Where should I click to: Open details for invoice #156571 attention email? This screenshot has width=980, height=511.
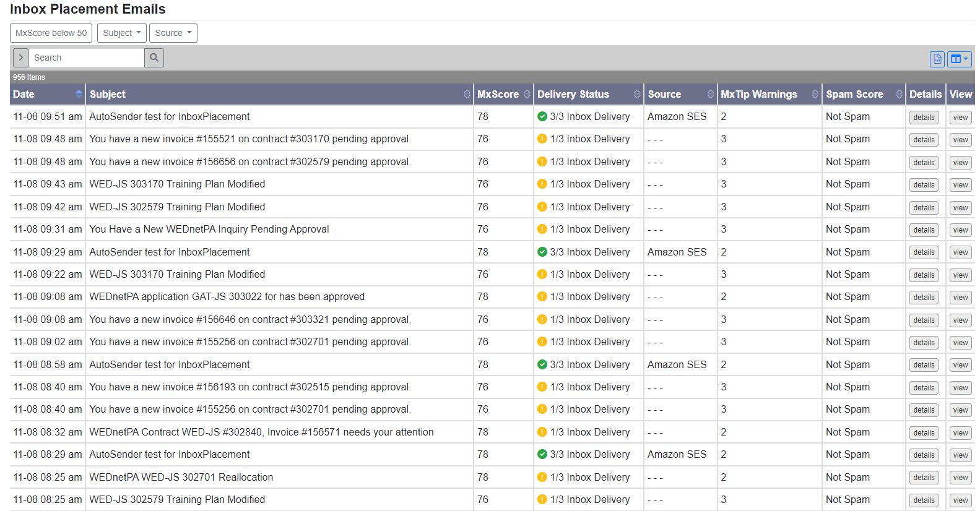[x=924, y=433]
